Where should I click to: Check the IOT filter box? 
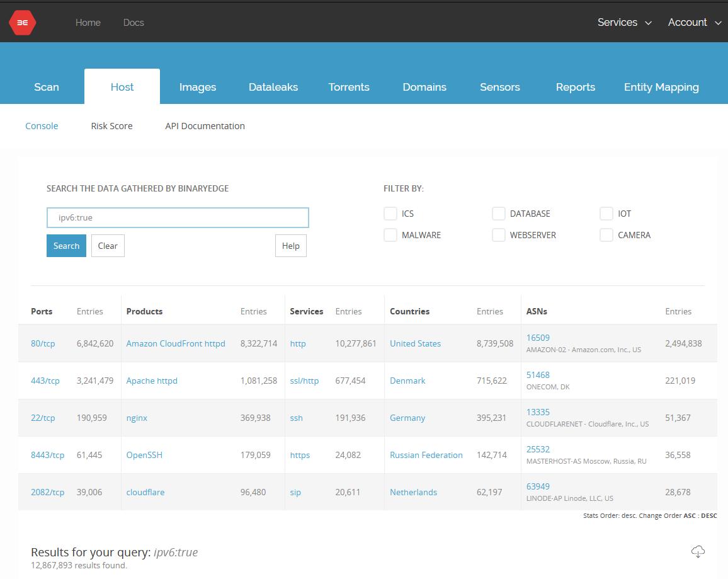606,214
